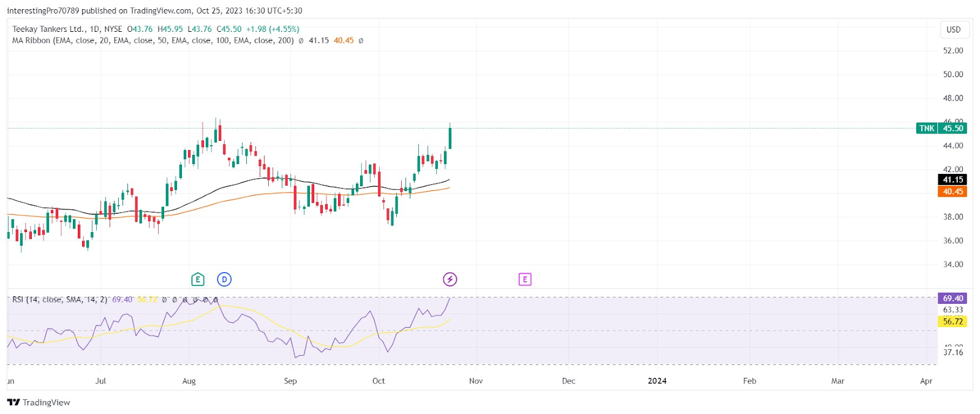Click the 52.00 price axis label
This screenshot has width=980, height=414.
click(x=953, y=51)
